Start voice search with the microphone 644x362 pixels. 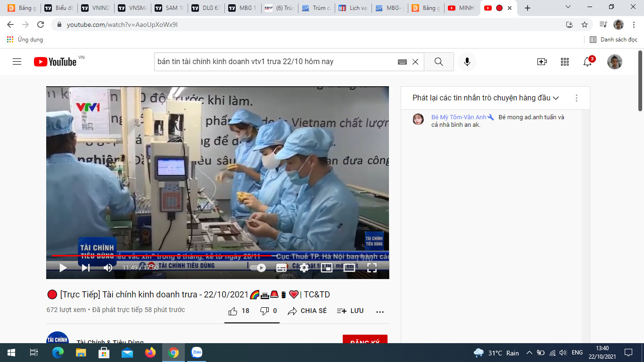pyautogui.click(x=467, y=62)
